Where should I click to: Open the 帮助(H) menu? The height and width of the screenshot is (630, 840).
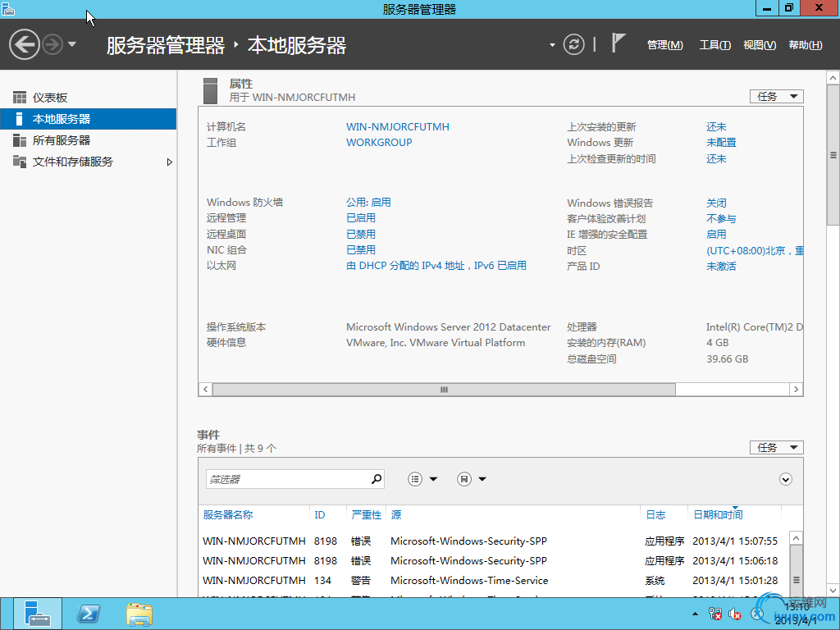[806, 45]
